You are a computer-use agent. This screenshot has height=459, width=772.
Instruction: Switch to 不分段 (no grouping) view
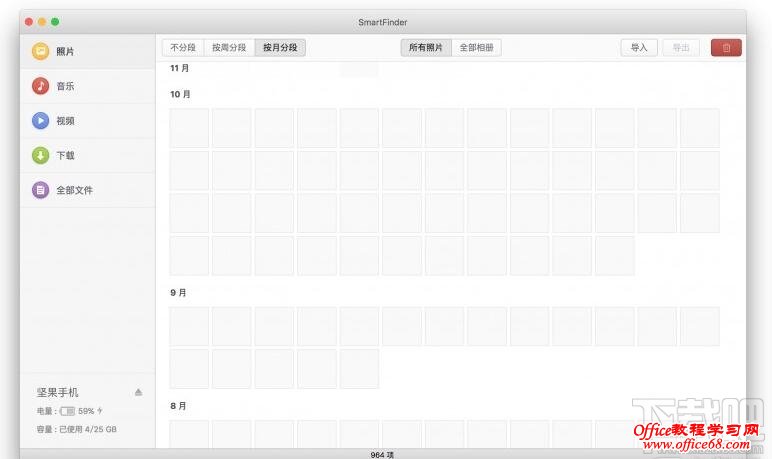click(x=183, y=48)
